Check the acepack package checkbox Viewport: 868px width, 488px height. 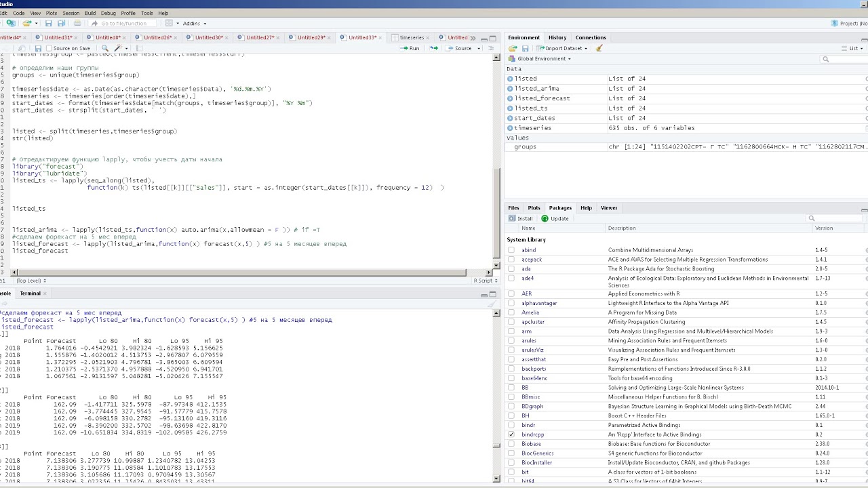[511, 260]
